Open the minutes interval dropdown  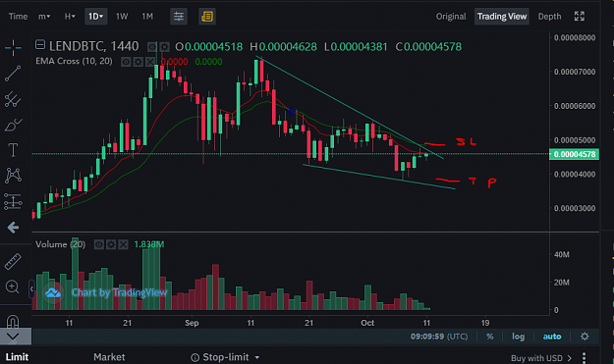coord(44,17)
